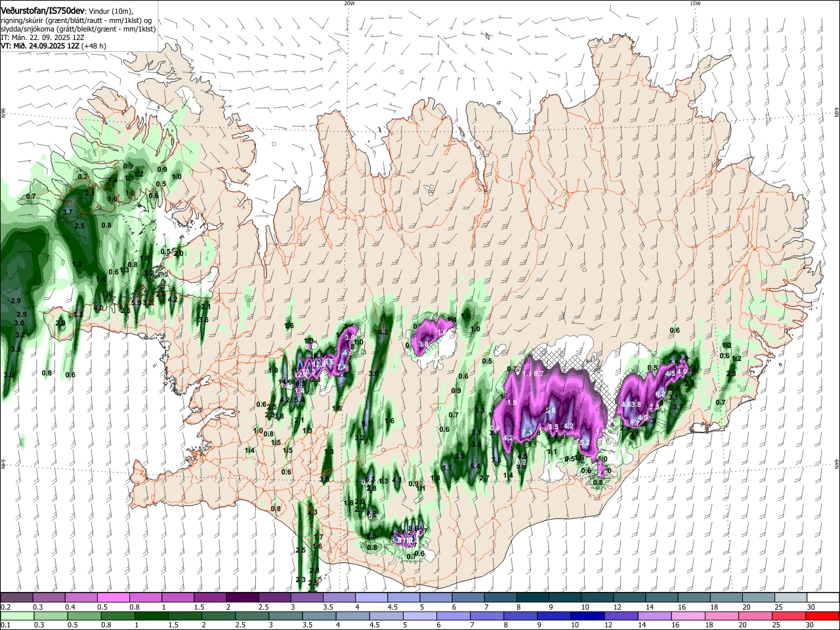Select the 0.1 label under the lower legend

point(5,625)
